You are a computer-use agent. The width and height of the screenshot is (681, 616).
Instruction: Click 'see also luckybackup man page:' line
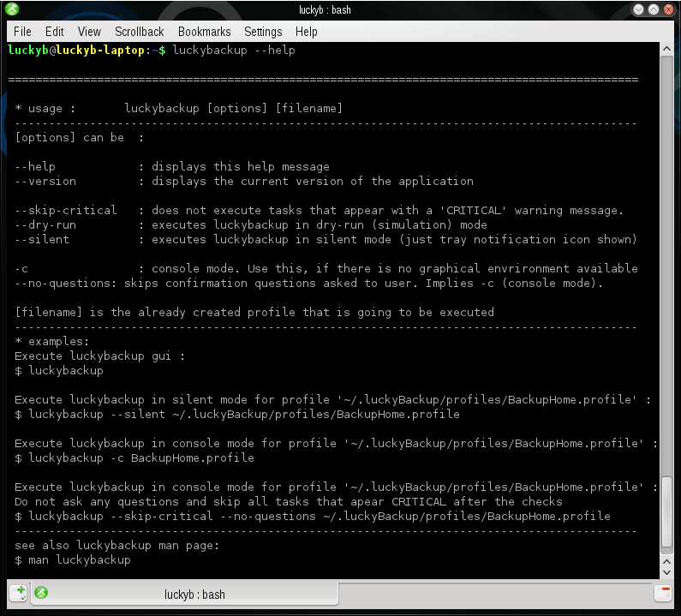point(117,546)
